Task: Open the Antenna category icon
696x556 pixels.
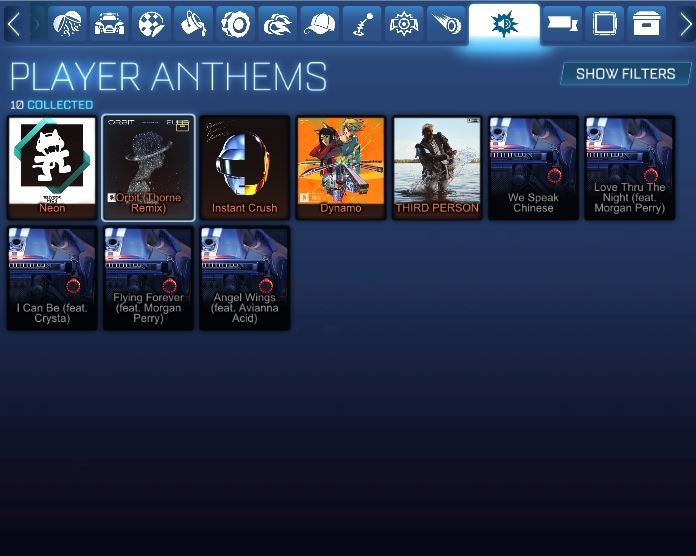Action: pos(362,24)
